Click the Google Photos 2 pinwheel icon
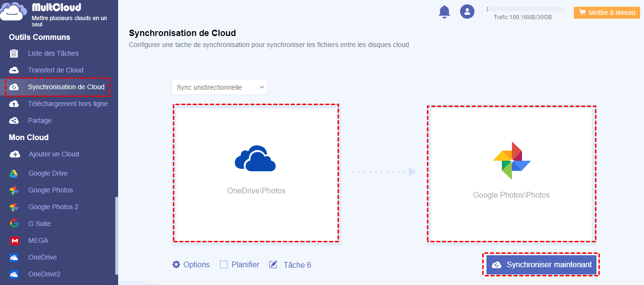The width and height of the screenshot is (644, 285). pyautogui.click(x=14, y=207)
